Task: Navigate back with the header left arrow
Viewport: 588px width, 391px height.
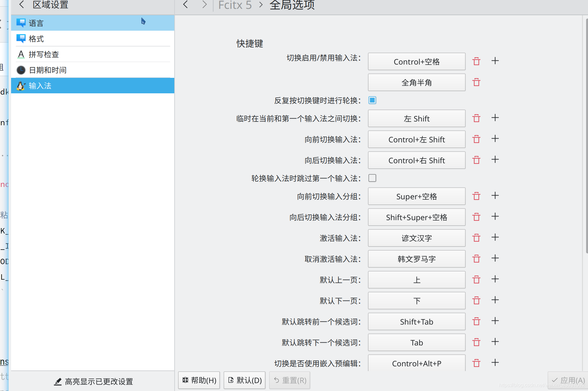Action: (x=186, y=5)
